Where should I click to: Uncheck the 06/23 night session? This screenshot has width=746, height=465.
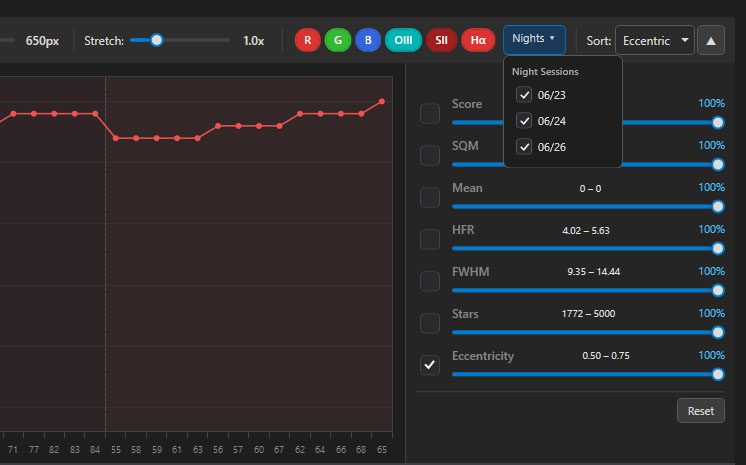tap(524, 94)
